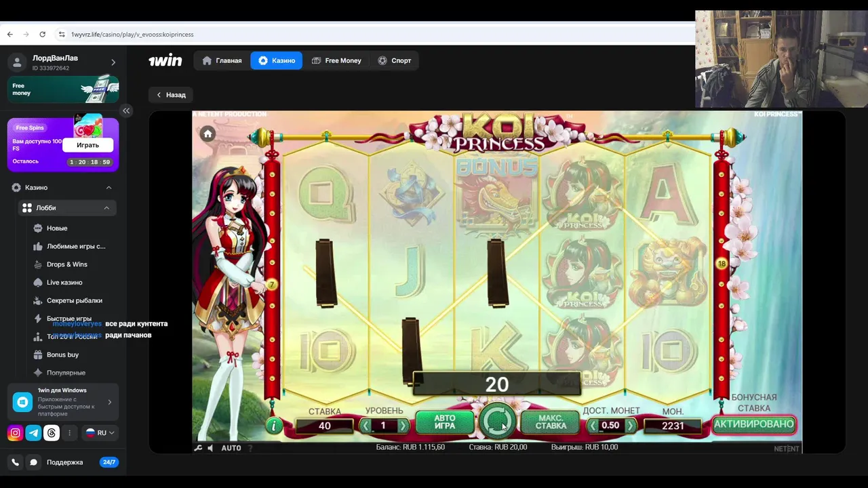Click the phone support icon
This screenshot has width=868, height=488.
pyautogui.click(x=15, y=462)
